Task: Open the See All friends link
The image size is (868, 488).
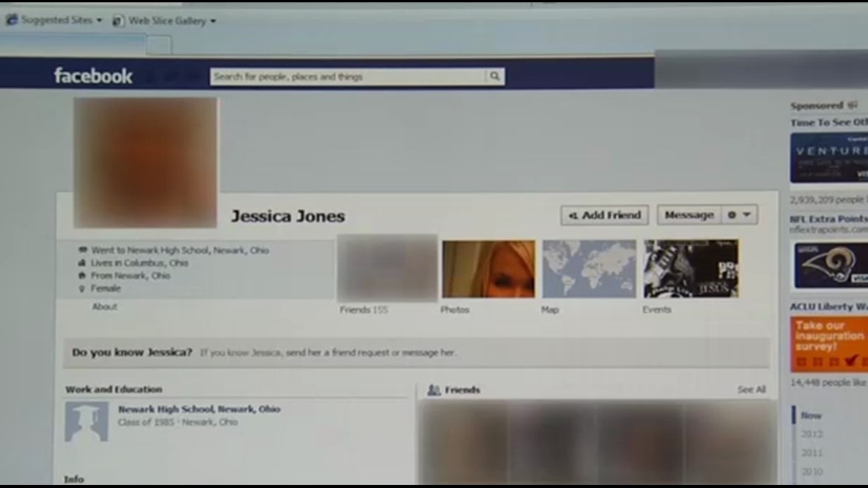Action: (x=752, y=389)
